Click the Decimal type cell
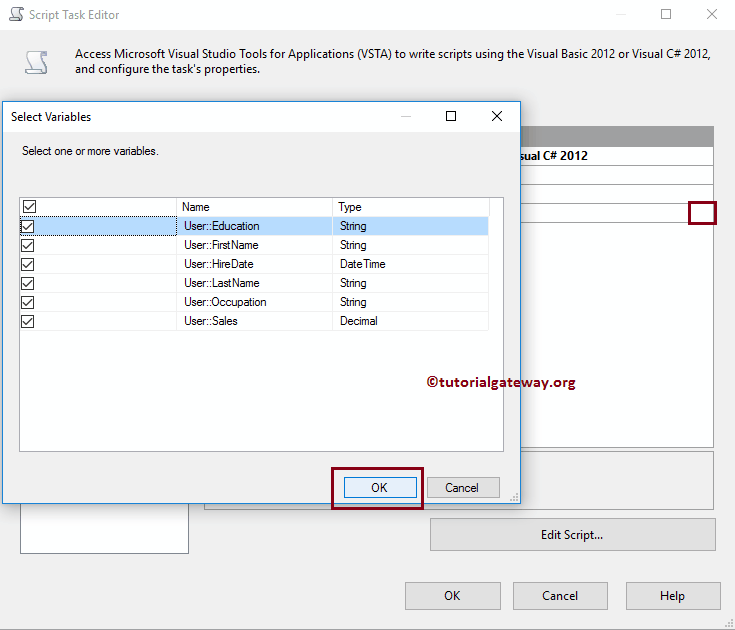735x630 pixels. click(411, 321)
